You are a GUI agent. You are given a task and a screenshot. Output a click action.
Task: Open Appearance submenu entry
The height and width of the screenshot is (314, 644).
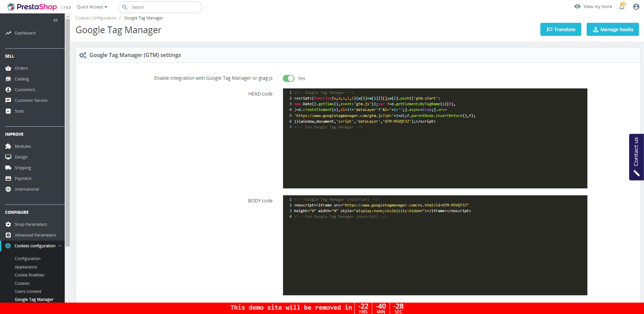pyautogui.click(x=26, y=267)
